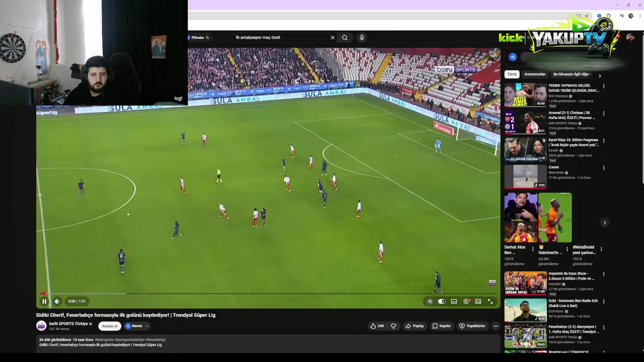This screenshot has width=644, height=362.
Task: Open options for Ozbi - Duramam Ben video
Action: (x=604, y=302)
